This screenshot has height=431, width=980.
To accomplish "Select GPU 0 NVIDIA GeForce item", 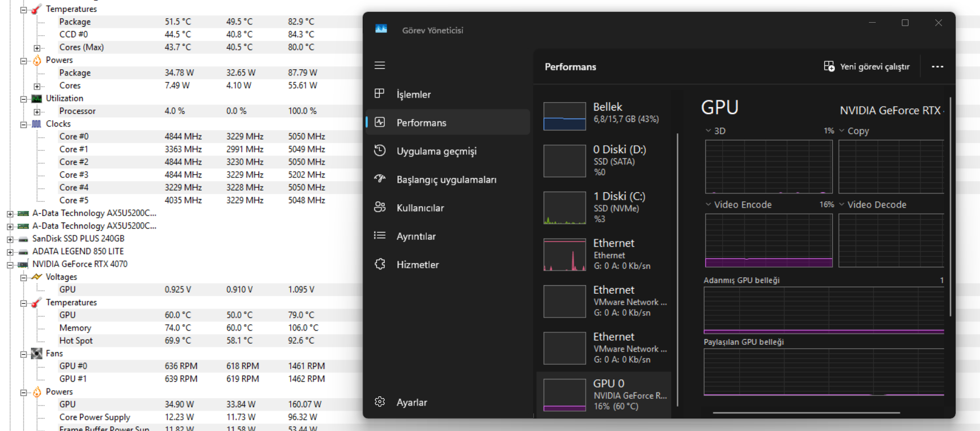I will pos(604,395).
